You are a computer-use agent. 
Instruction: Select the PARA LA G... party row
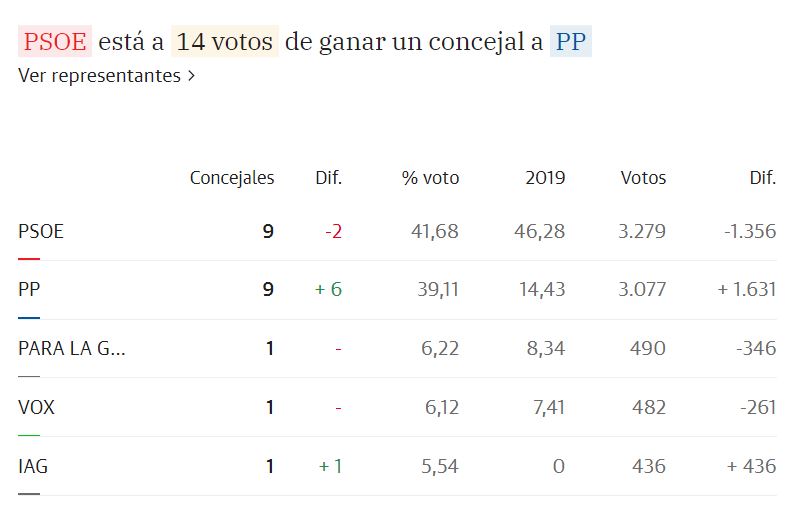click(x=72, y=348)
